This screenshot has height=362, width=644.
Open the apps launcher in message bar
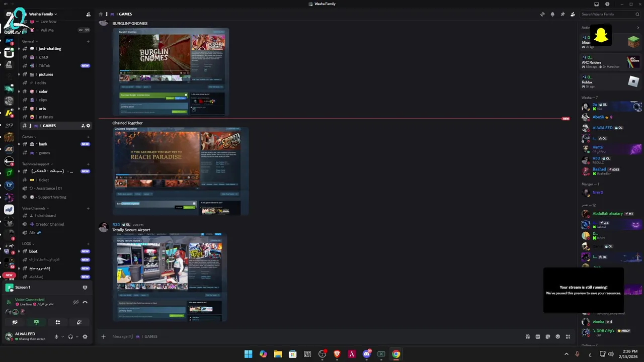tap(568, 337)
